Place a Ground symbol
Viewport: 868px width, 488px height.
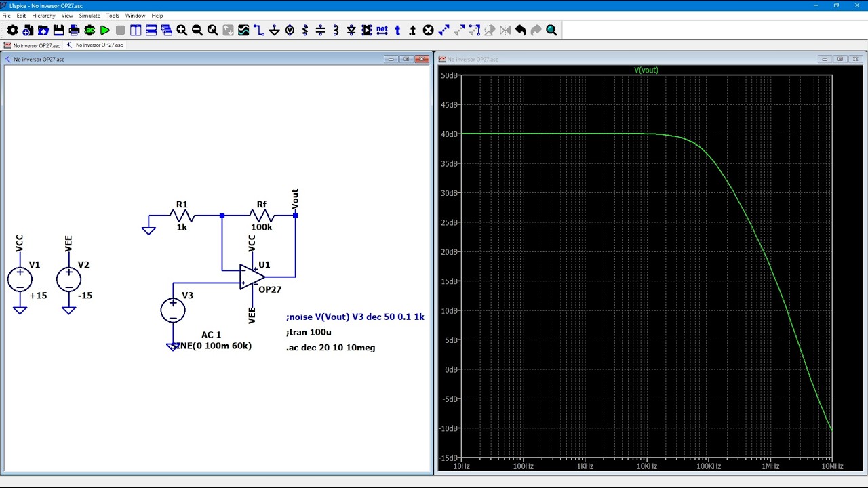click(x=275, y=30)
